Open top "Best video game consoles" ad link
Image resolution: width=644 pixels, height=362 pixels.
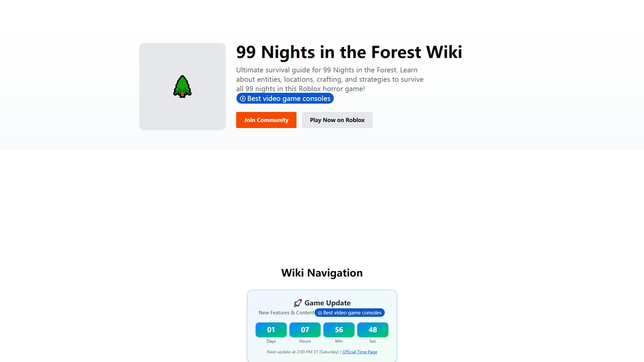tap(285, 99)
